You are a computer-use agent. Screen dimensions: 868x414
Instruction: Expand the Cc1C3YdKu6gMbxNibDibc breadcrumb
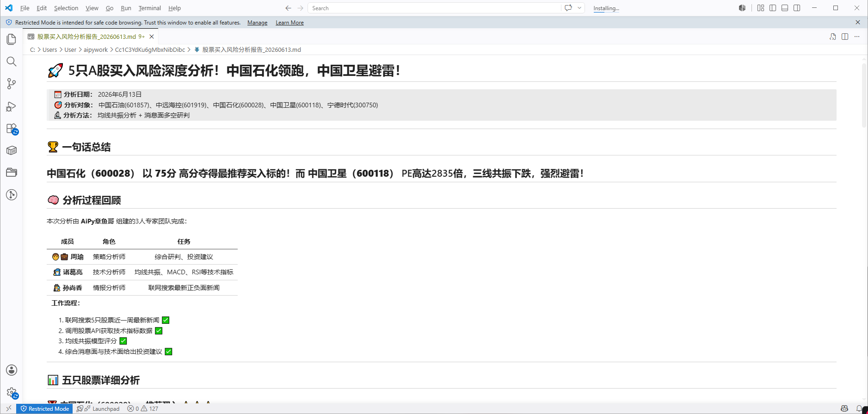(x=150, y=49)
